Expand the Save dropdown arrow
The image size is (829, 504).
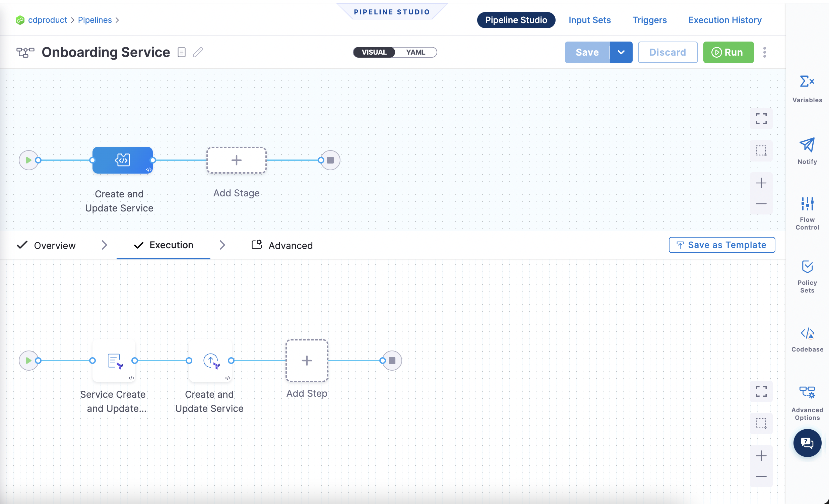621,52
